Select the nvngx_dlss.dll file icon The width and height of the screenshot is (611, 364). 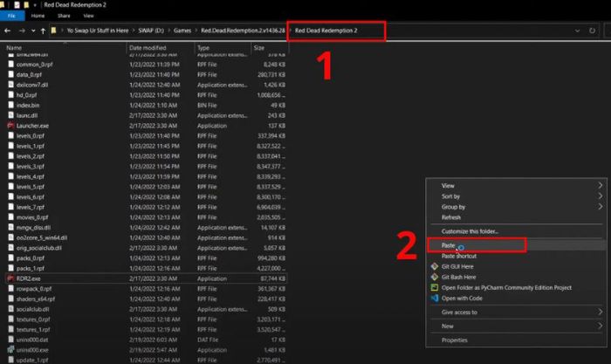[10, 227]
